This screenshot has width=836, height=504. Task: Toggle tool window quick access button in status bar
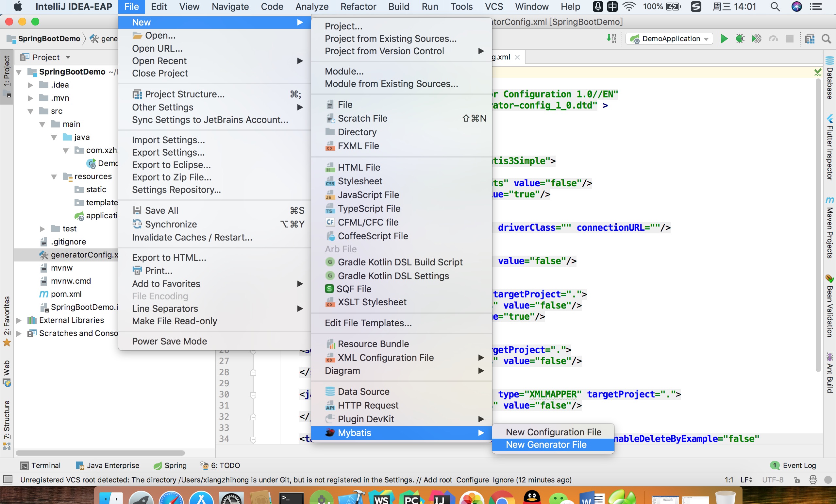[8, 479]
